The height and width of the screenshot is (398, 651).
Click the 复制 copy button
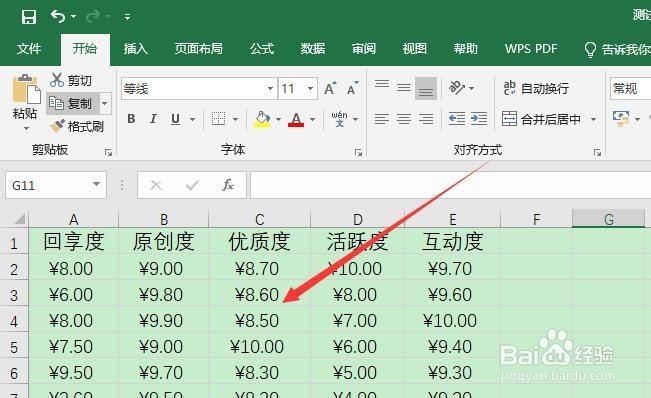[73, 103]
